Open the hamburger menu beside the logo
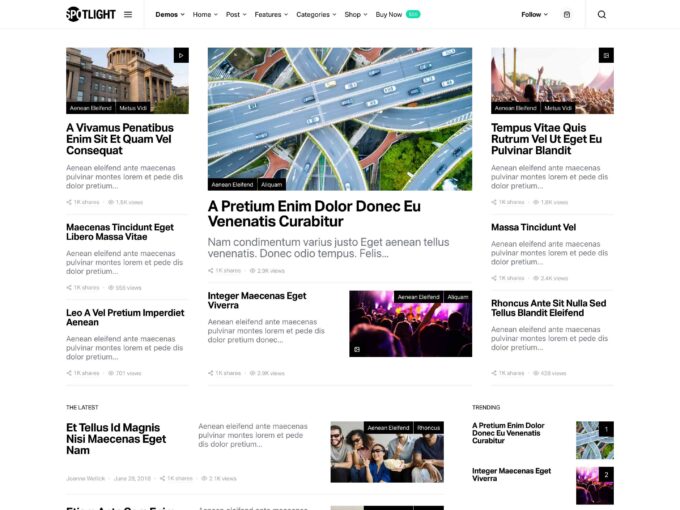 [128, 14]
